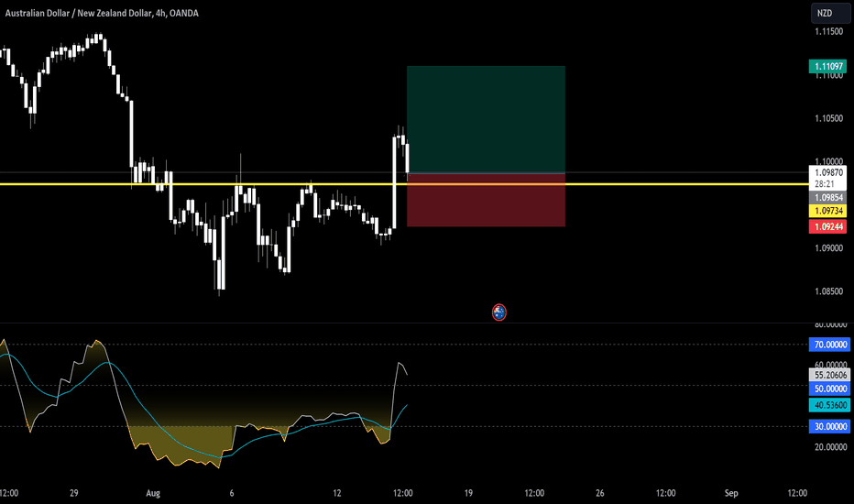
Task: Click the 1.11500 price scale label
Action: [x=829, y=31]
